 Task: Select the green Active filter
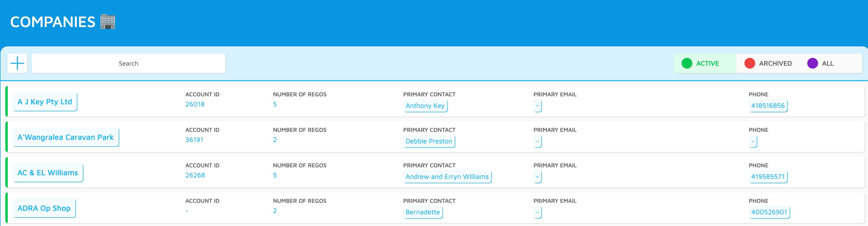[x=705, y=63]
